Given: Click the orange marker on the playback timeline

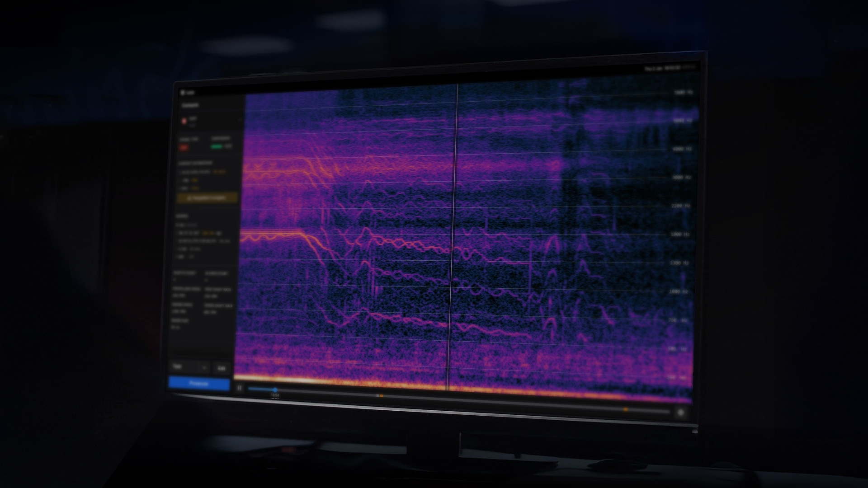Looking at the screenshot, I should point(381,396).
